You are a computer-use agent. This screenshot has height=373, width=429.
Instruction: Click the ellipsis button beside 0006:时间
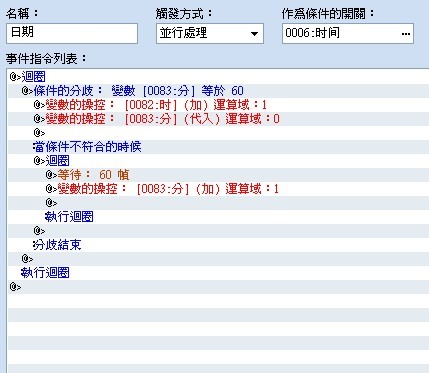[406, 34]
